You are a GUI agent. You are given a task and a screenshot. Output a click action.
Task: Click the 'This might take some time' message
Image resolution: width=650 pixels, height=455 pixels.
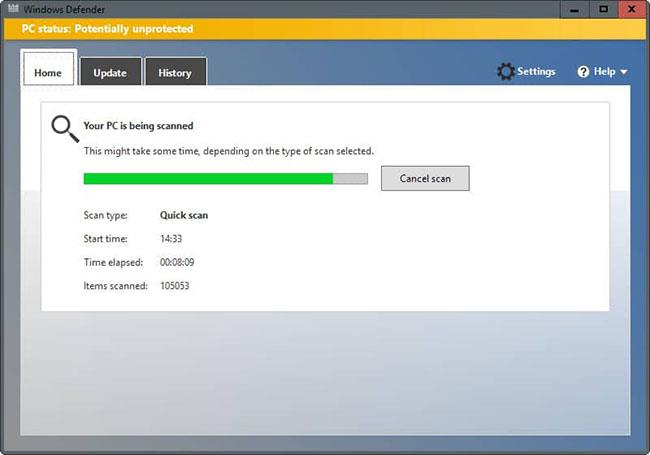(228, 151)
